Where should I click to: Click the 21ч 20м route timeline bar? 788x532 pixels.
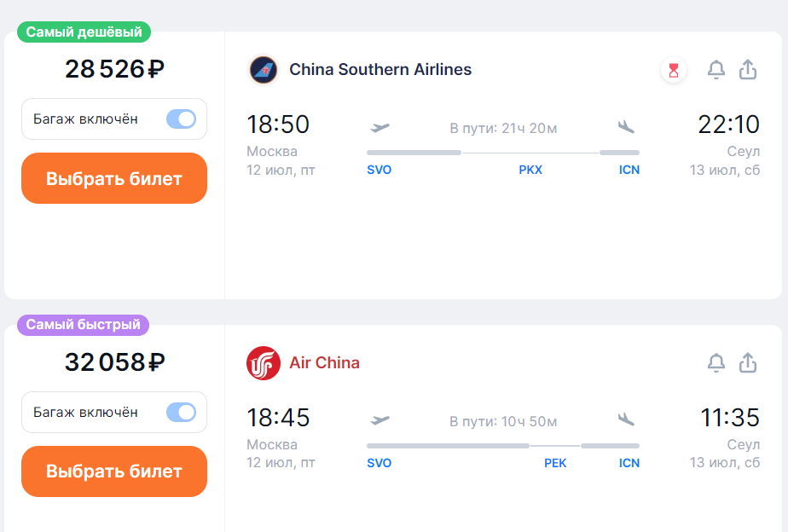tap(502, 153)
